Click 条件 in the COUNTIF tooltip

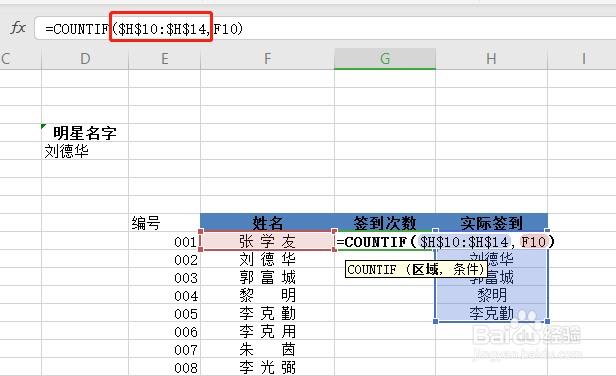click(x=466, y=269)
